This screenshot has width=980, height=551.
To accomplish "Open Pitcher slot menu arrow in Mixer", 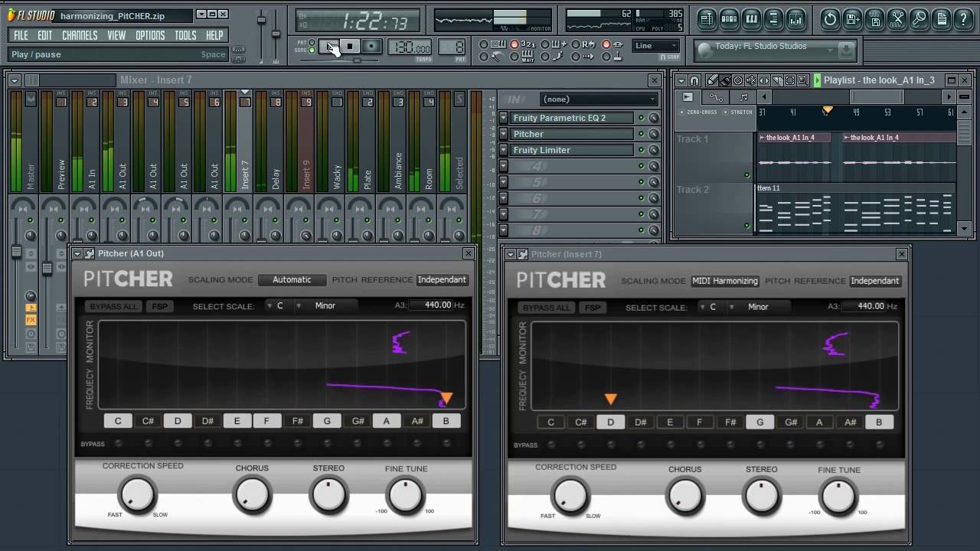I will (504, 134).
